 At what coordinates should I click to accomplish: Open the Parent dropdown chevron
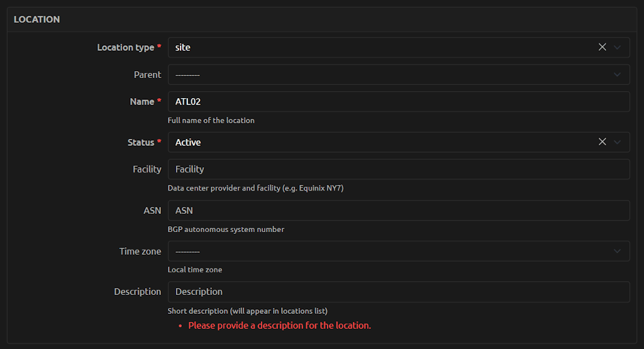click(x=617, y=74)
